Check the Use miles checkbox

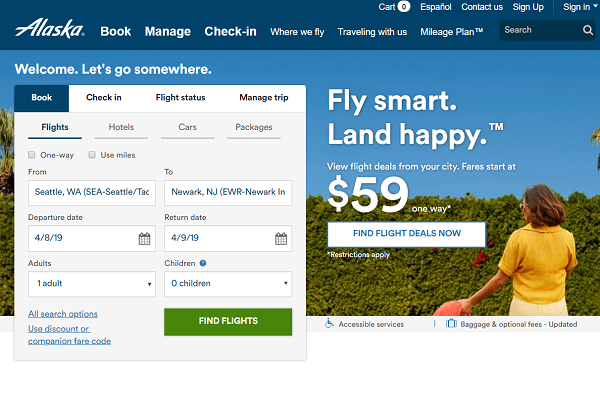pyautogui.click(x=92, y=155)
